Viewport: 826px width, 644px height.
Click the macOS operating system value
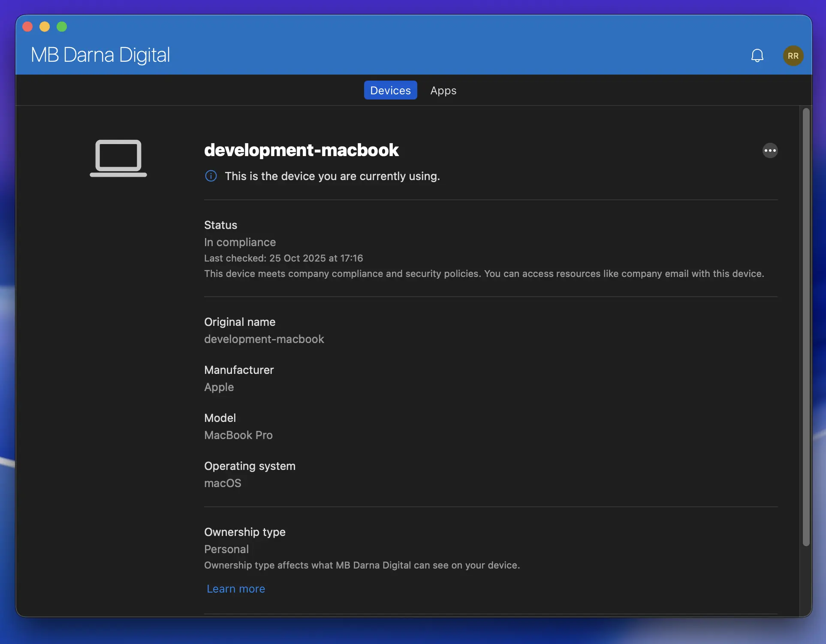pyautogui.click(x=222, y=483)
